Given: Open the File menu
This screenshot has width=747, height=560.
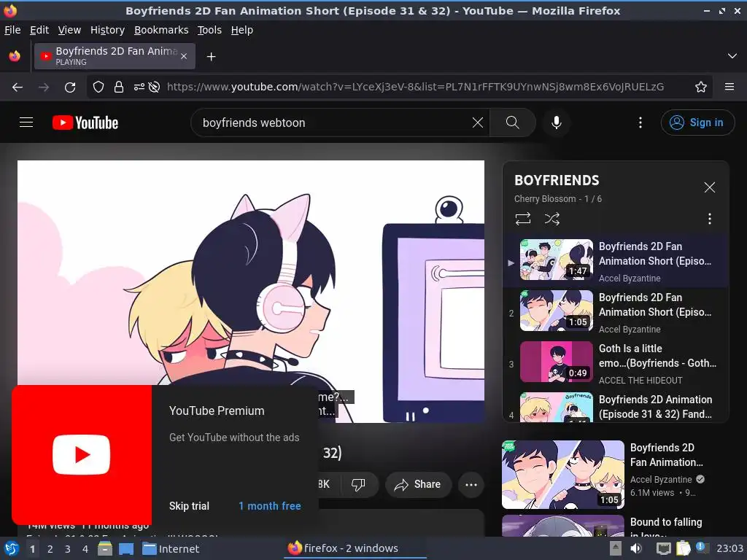Looking at the screenshot, I should coord(12,30).
